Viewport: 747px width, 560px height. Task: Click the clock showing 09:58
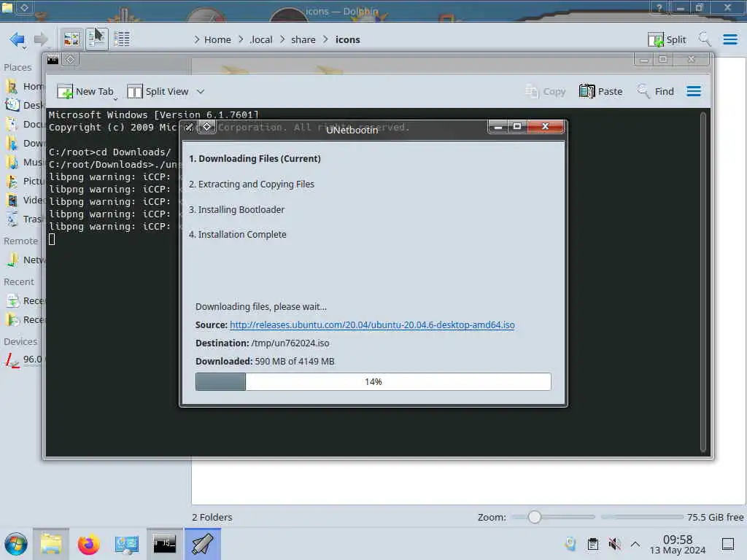[x=678, y=544]
